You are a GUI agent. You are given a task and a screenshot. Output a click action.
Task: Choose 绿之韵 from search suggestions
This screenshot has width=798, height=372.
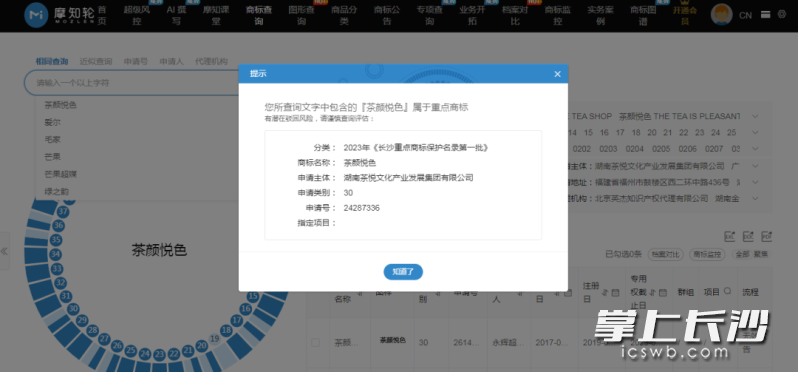pos(56,191)
